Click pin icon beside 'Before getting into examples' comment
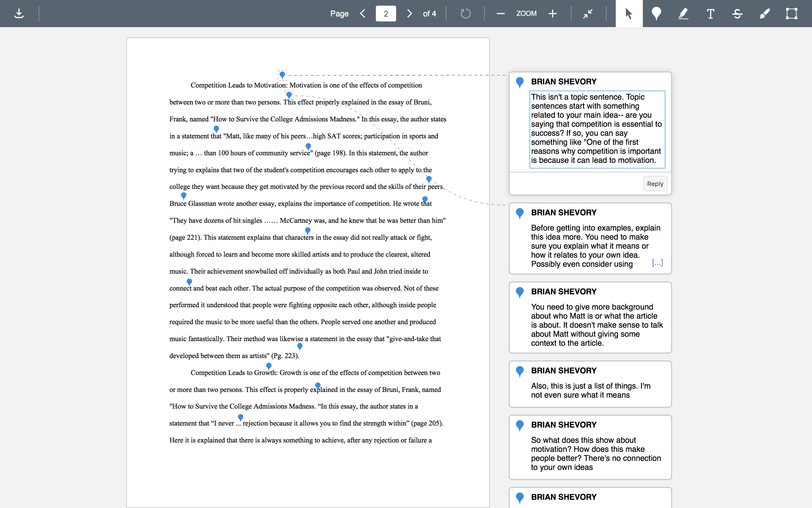Image resolution: width=812 pixels, height=508 pixels. click(x=520, y=213)
